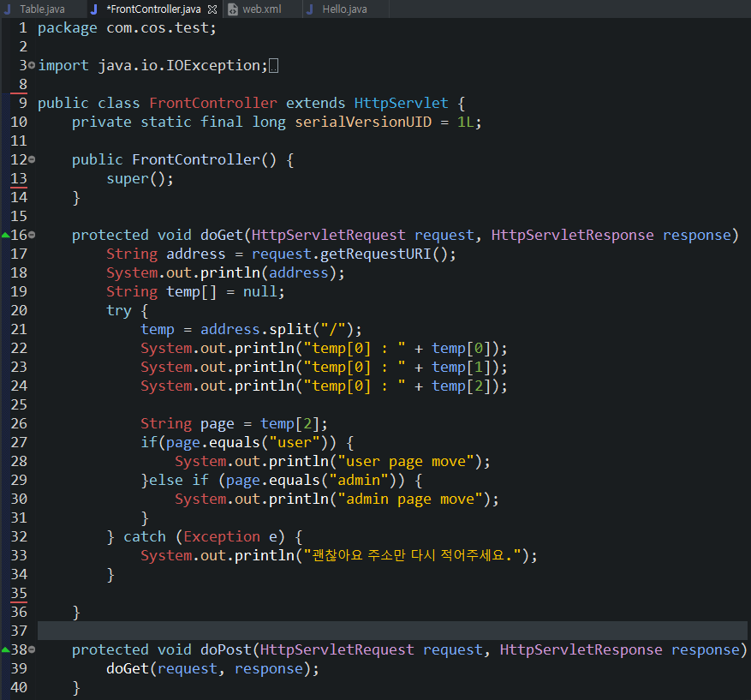The width and height of the screenshot is (751, 700).
Task: Place cursor on 'serialVersionUID' text
Action: click(x=363, y=122)
